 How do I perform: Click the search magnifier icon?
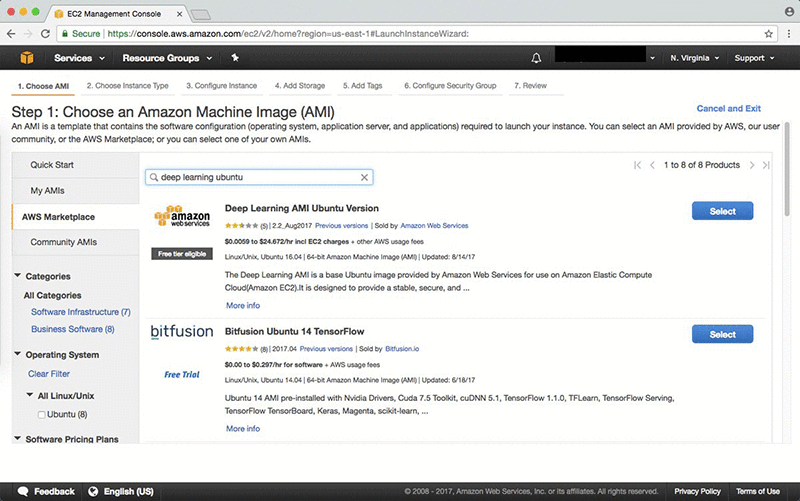point(154,178)
